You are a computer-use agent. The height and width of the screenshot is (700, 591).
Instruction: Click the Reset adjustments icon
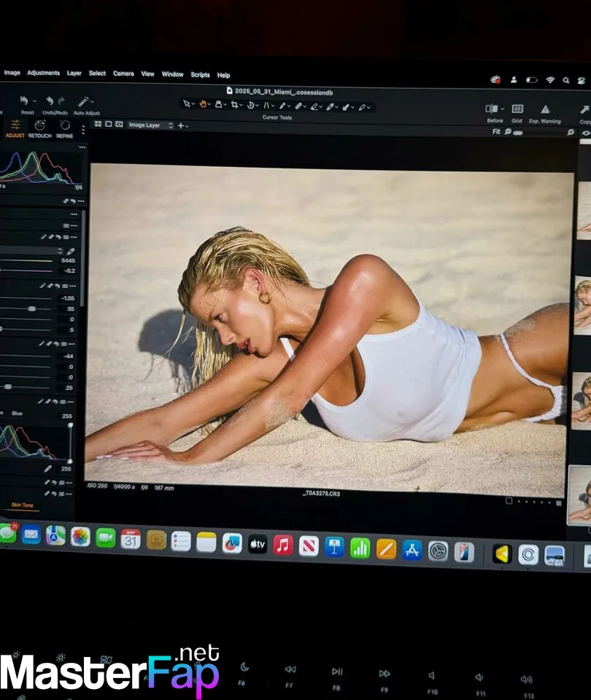click(x=25, y=101)
